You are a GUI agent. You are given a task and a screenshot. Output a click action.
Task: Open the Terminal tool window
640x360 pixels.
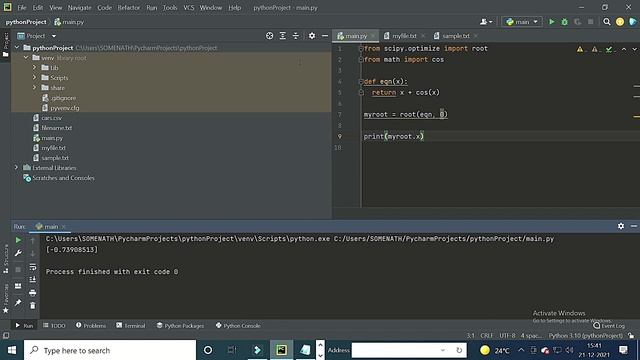(131, 326)
